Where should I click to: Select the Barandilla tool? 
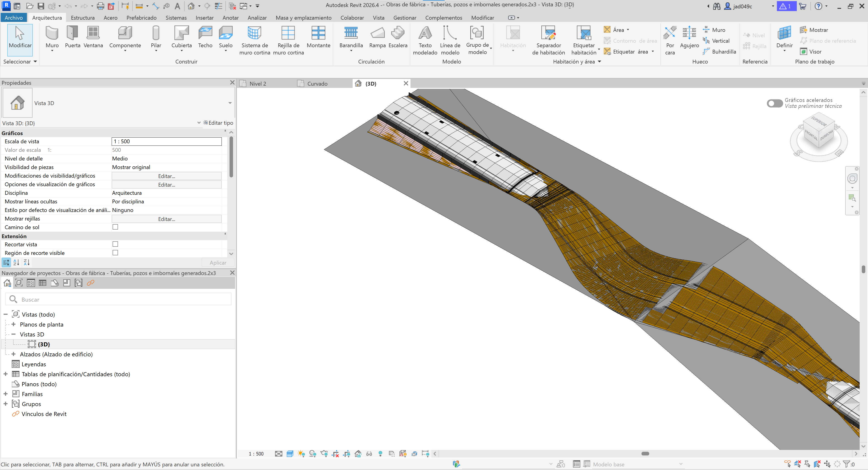tap(351, 37)
